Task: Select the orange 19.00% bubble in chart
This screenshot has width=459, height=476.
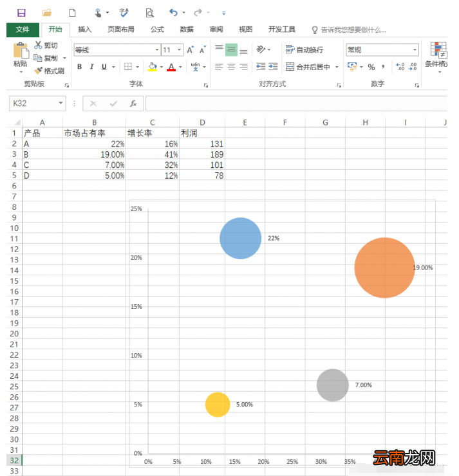Action: (384, 268)
